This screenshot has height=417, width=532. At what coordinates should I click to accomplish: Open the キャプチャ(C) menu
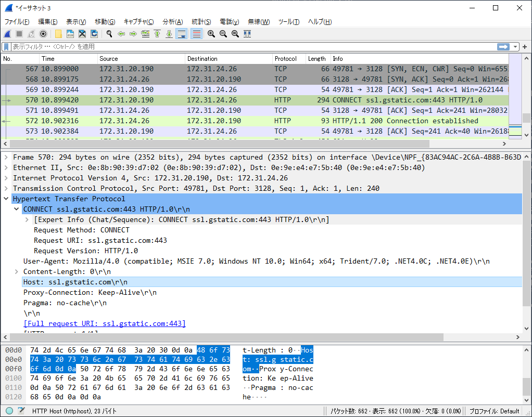coord(138,22)
